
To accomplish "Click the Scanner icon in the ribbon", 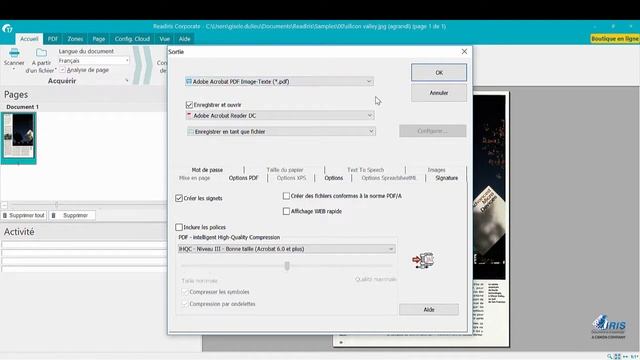I will point(14,53).
